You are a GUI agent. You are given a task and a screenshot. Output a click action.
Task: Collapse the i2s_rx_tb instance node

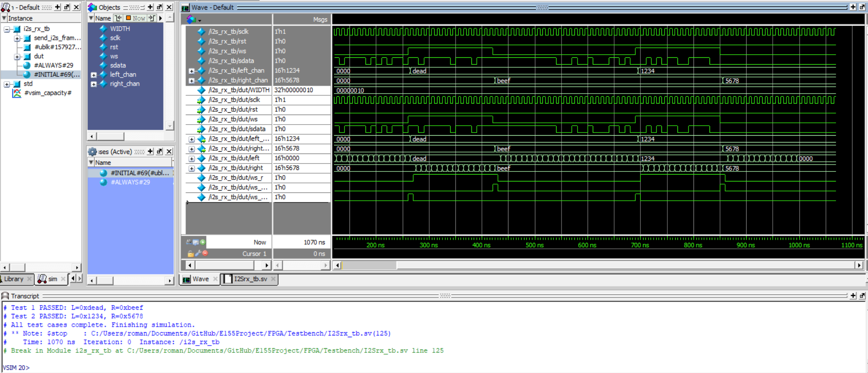[7, 29]
